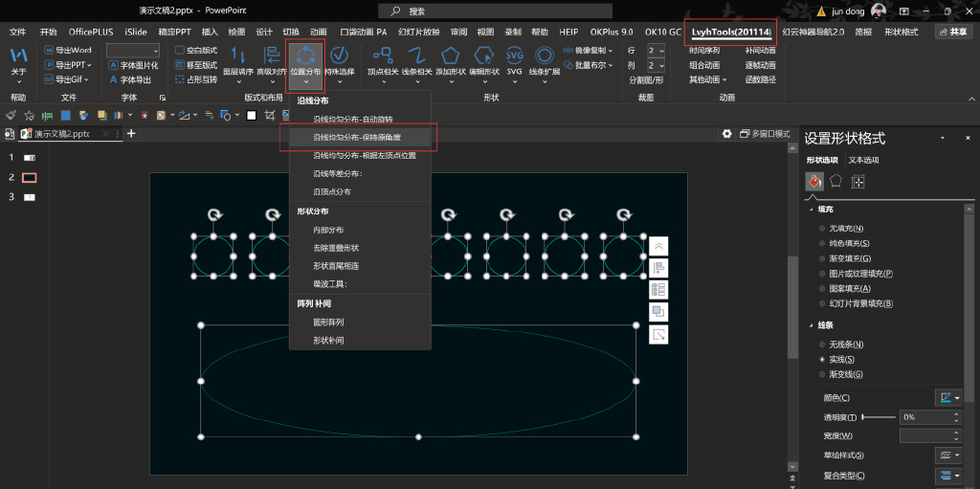Click the star icon in the quick toolbar

click(x=29, y=115)
